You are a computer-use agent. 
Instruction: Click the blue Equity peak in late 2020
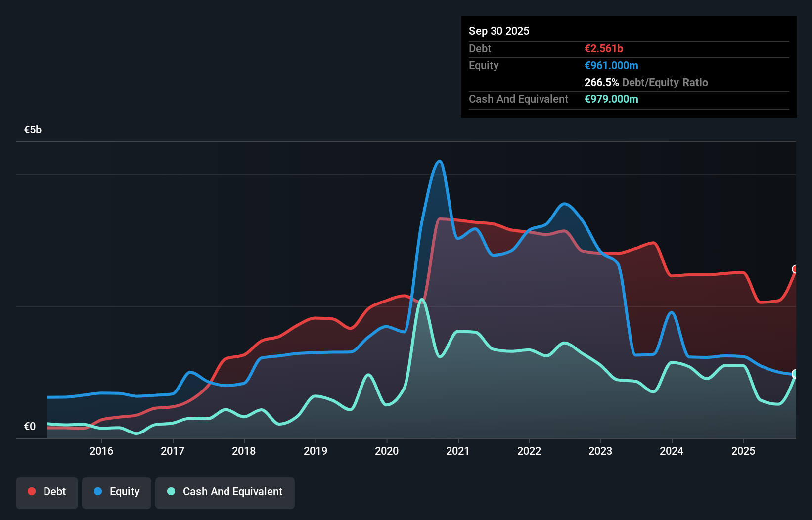click(x=439, y=162)
